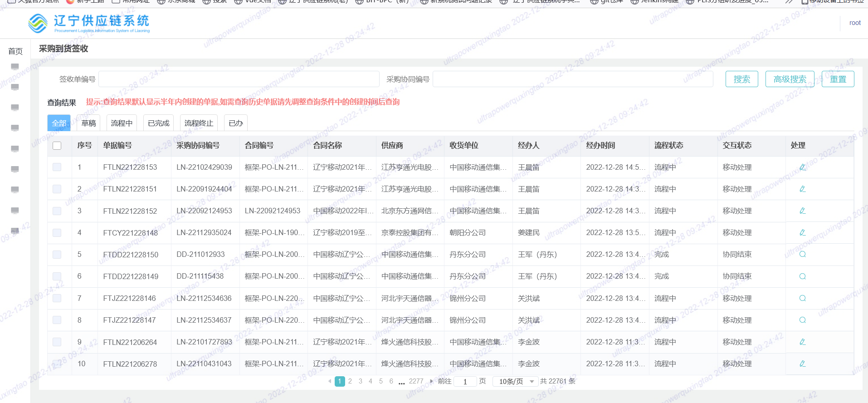The image size is (868, 403).
Task: Toggle the select-all checkbox in table header
Action: click(x=57, y=146)
